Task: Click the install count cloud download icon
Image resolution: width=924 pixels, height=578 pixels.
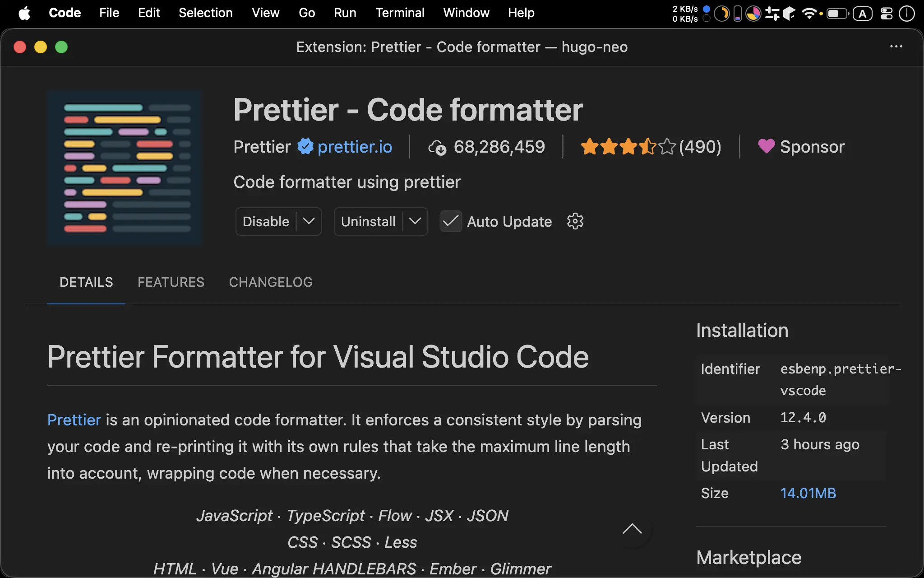Action: pos(437,148)
